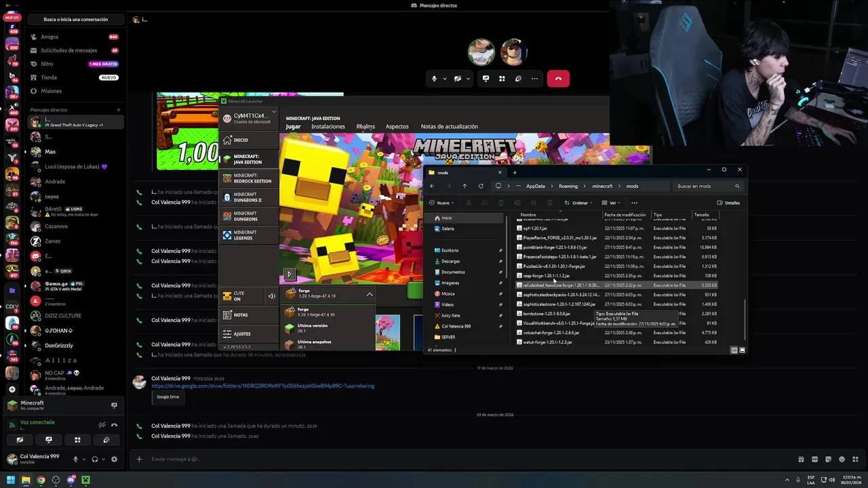Open Amigos in Discord sidebar

click(x=75, y=37)
